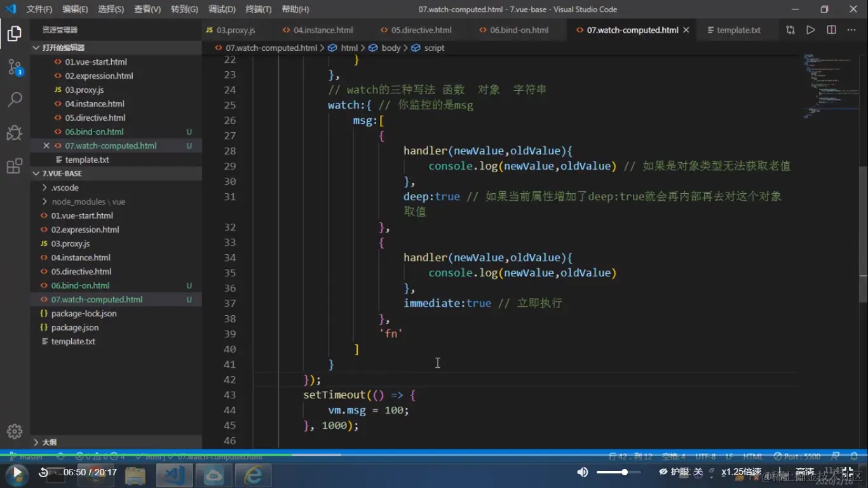Expand the node_modules \ vue folder
868x488 pixels.
116,201
